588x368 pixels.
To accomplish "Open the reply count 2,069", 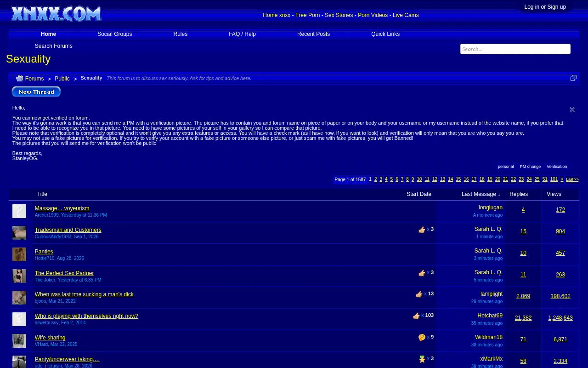I will pyautogui.click(x=523, y=296).
